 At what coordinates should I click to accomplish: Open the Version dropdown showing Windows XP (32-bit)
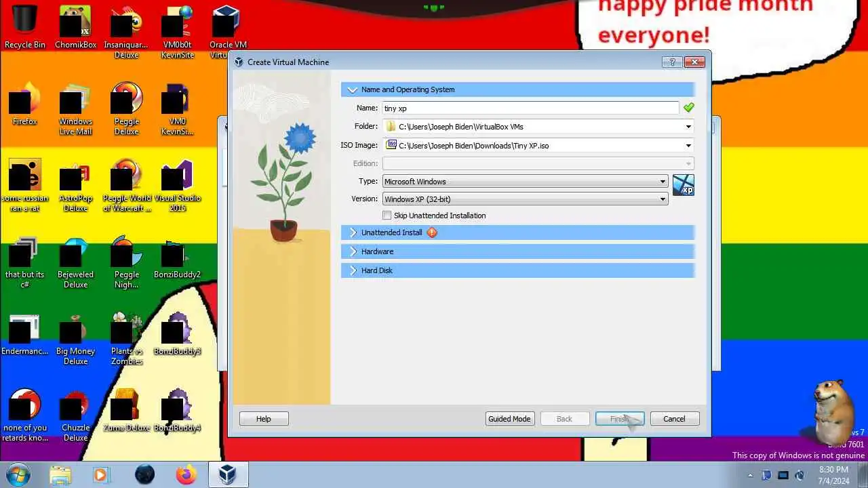click(x=525, y=199)
